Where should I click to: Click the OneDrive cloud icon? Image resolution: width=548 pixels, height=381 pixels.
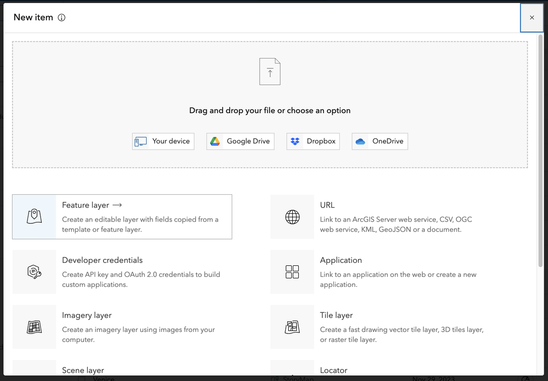pyautogui.click(x=360, y=142)
